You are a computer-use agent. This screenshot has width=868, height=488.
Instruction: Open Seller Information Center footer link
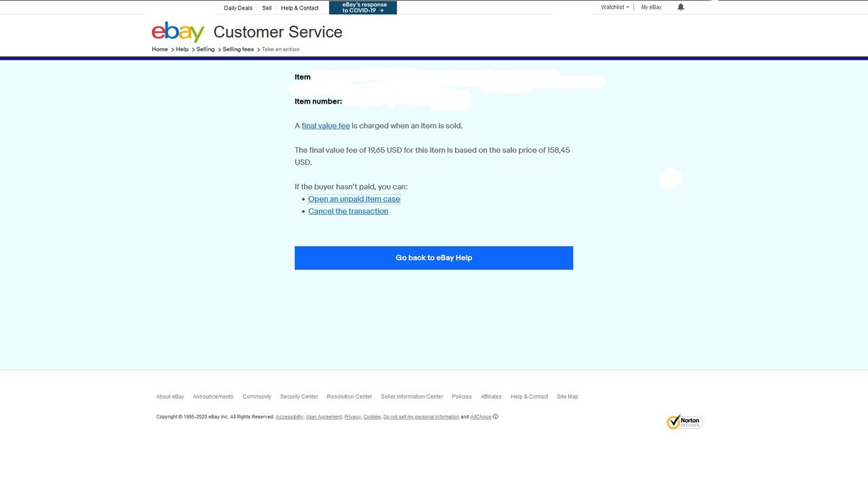tap(412, 397)
